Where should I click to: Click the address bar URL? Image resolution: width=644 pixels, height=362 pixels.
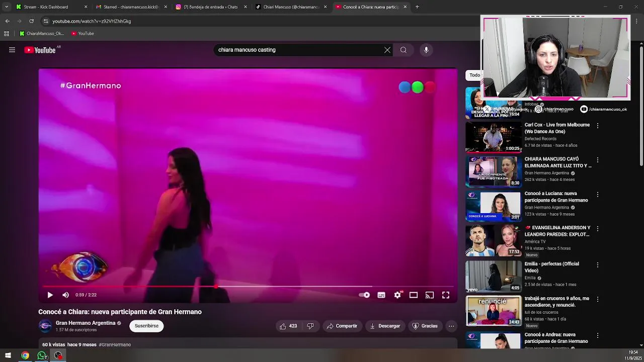pyautogui.click(x=92, y=21)
